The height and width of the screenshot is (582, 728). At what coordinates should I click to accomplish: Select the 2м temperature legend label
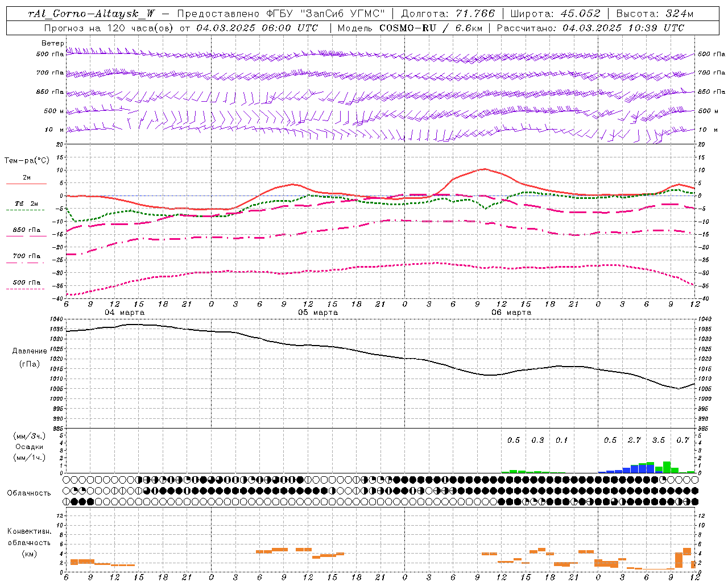(27, 178)
